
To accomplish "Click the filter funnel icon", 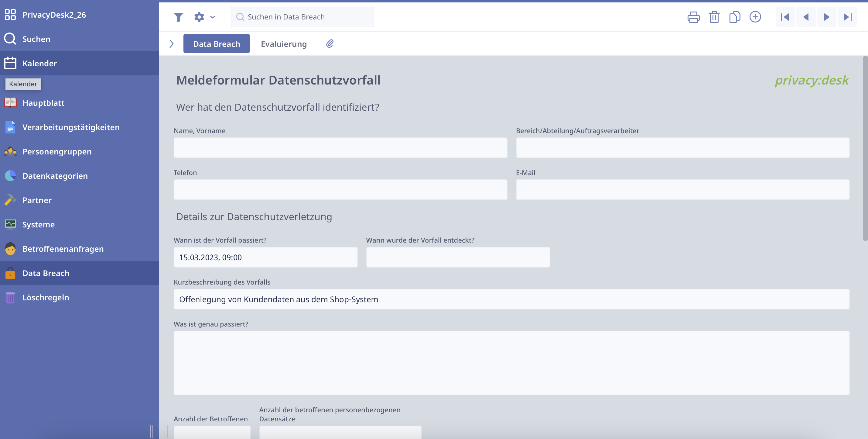I will pyautogui.click(x=178, y=17).
